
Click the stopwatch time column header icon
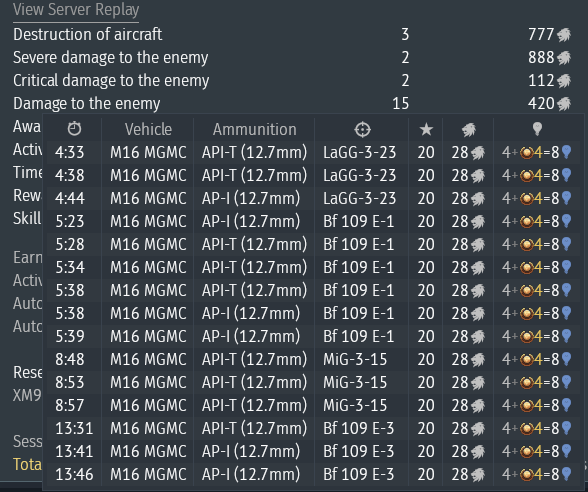point(74,129)
